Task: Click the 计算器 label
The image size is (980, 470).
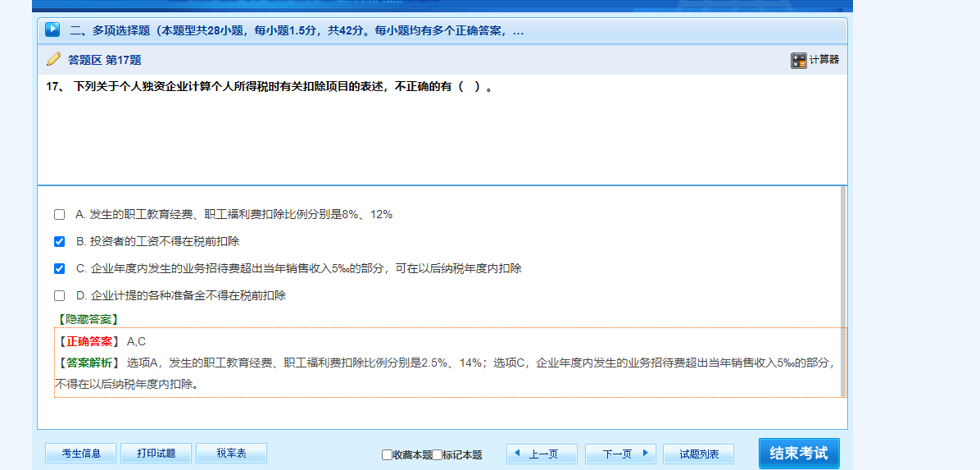Action: 823,60
